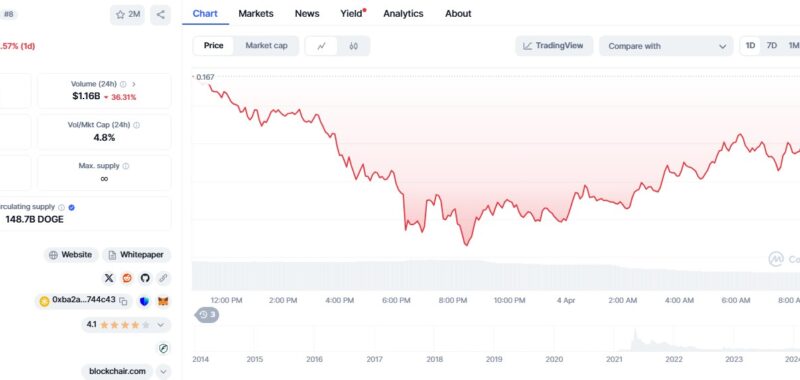Switch to line chart view

pos(321,46)
